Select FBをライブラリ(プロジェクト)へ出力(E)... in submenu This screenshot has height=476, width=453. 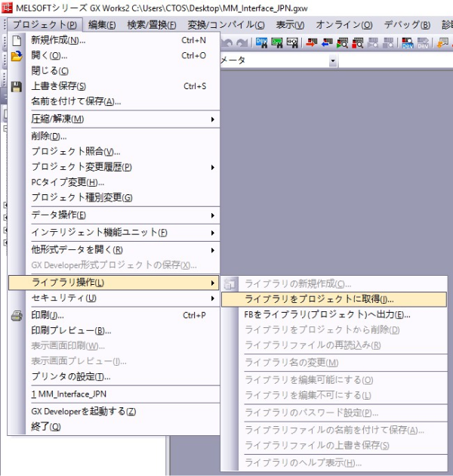(334, 315)
